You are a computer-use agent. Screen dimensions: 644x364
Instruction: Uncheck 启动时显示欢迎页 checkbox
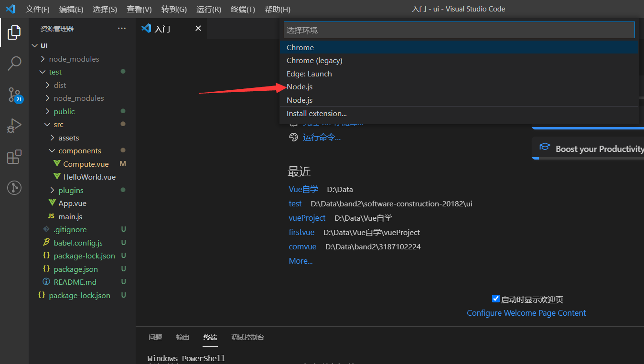496,299
